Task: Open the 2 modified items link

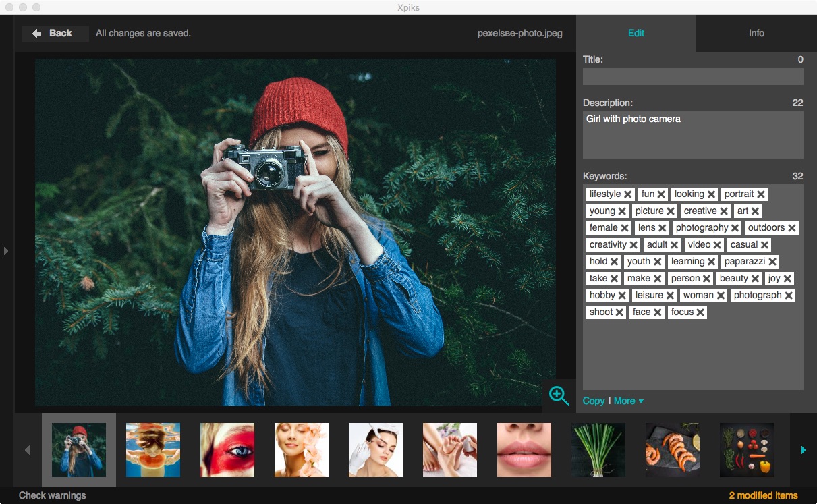Action: 765,495
